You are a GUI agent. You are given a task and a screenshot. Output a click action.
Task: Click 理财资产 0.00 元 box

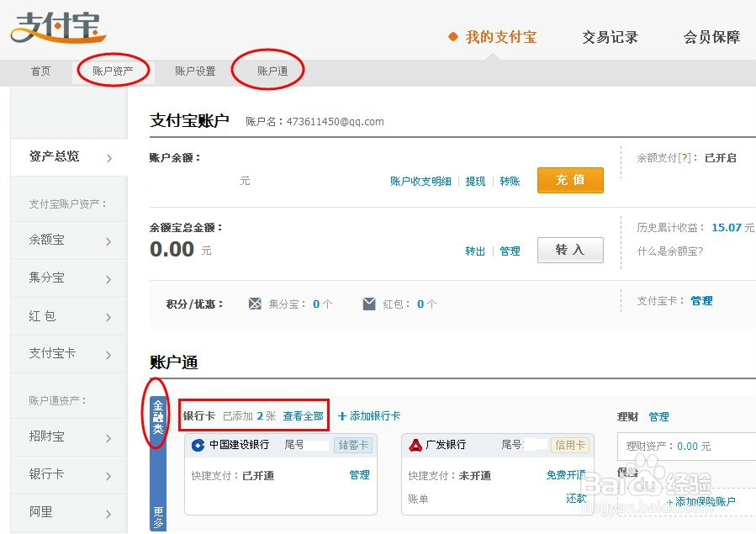686,447
